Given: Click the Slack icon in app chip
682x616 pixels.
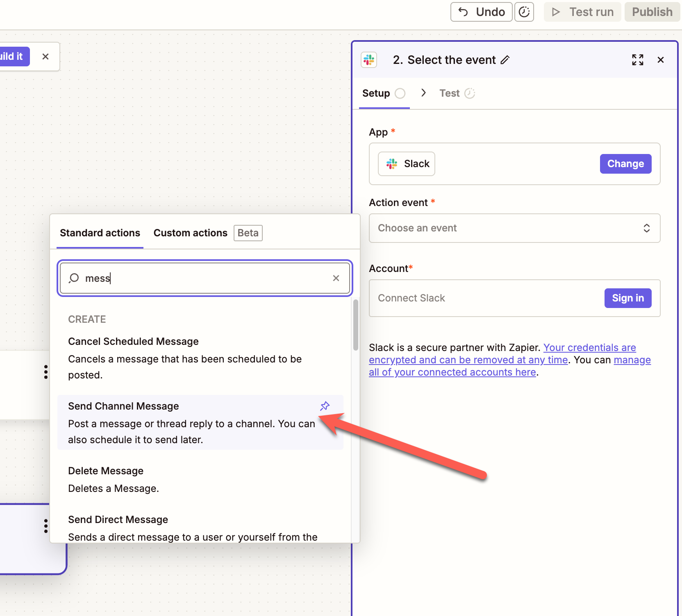Looking at the screenshot, I should coord(392,164).
